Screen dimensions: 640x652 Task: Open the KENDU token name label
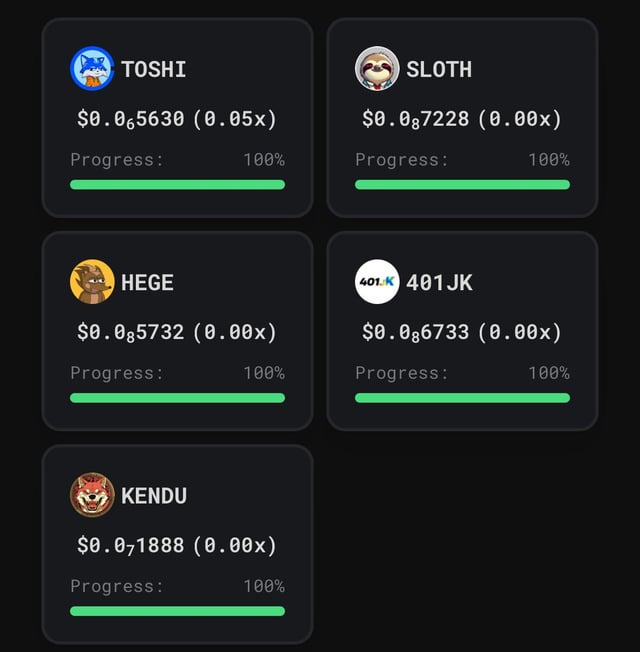coord(154,496)
